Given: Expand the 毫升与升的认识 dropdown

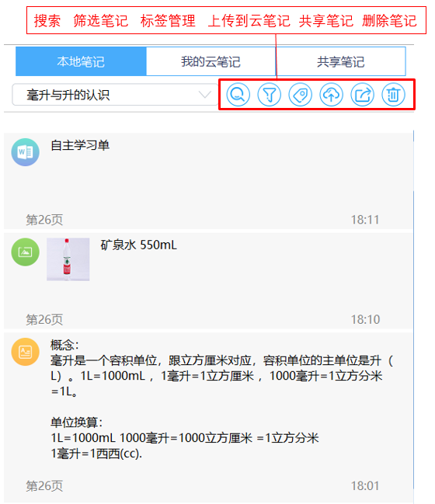Looking at the screenshot, I should [115, 95].
